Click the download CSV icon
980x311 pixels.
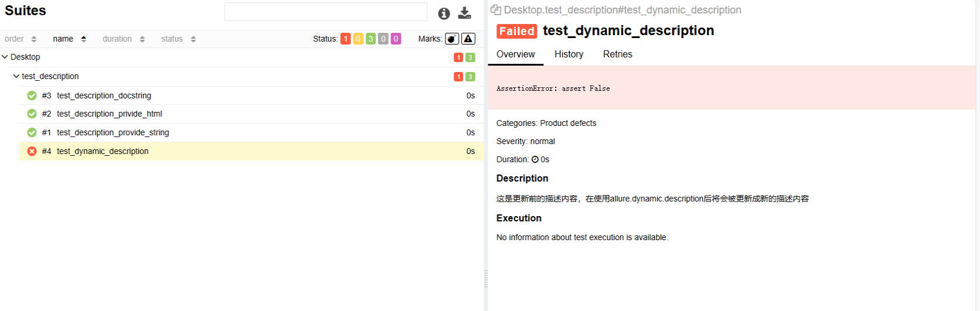[x=465, y=13]
